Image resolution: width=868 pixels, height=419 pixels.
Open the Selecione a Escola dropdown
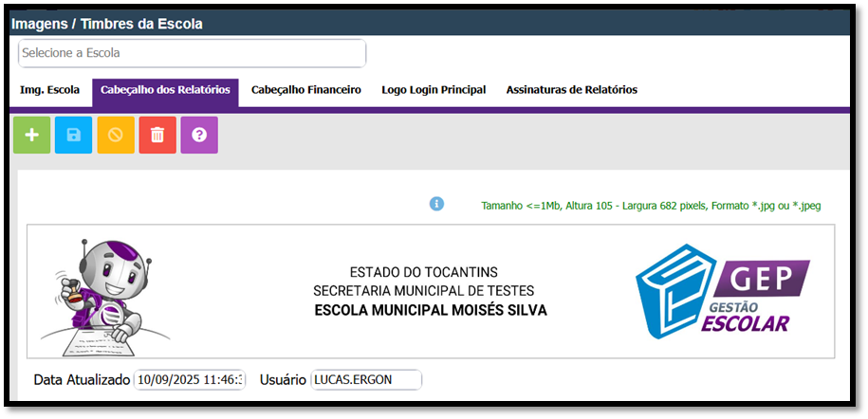(192, 53)
